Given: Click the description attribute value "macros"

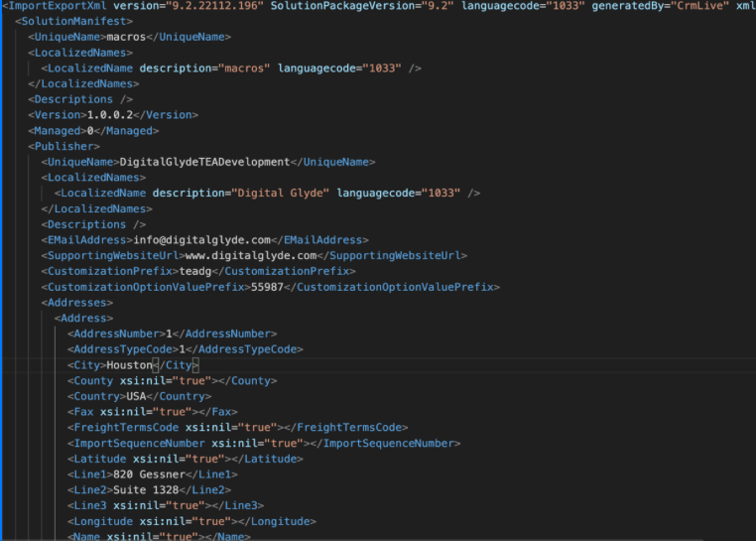Looking at the screenshot, I should point(244,68).
